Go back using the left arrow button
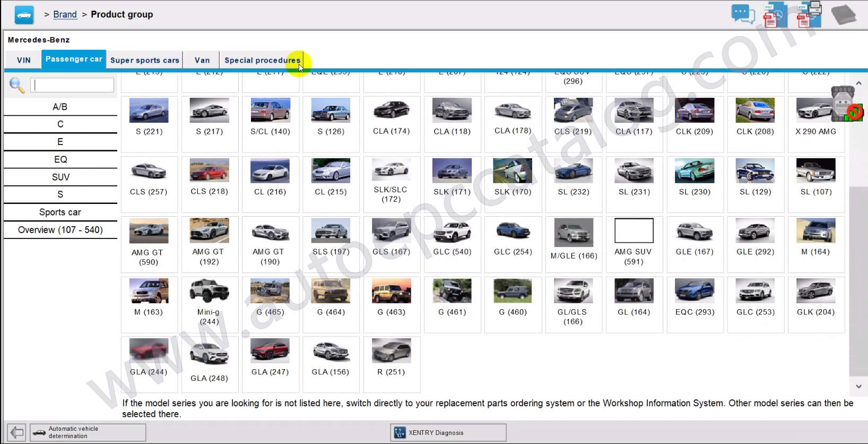The image size is (868, 444). (16, 432)
